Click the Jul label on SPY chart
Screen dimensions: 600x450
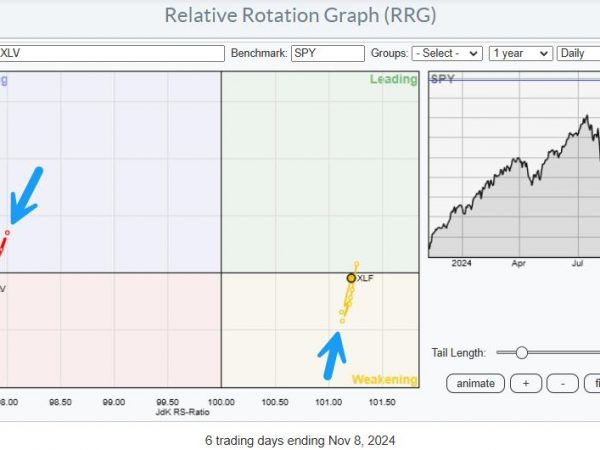577,263
